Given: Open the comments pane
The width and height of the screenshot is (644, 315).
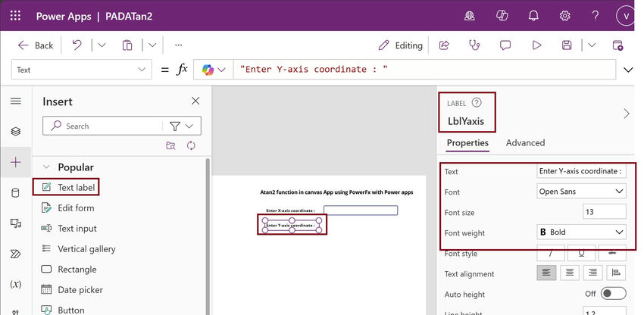Looking at the screenshot, I should click(x=505, y=45).
